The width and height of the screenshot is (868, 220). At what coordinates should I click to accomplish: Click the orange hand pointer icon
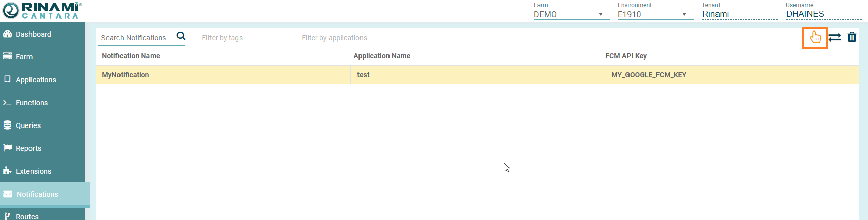[815, 38]
